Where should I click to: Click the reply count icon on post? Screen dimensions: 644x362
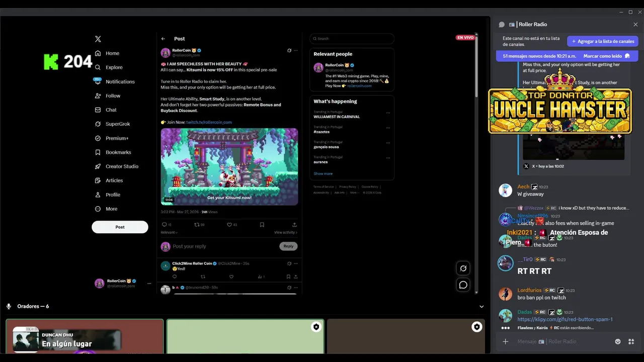point(164,225)
